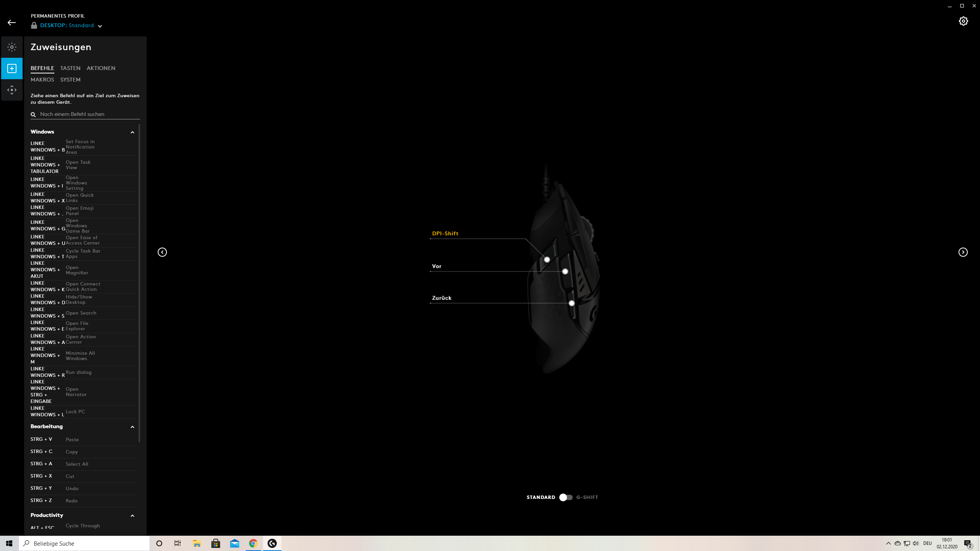The image size is (980, 551).
Task: Open the DPI sensitivity crosshair icon
Action: [12, 90]
